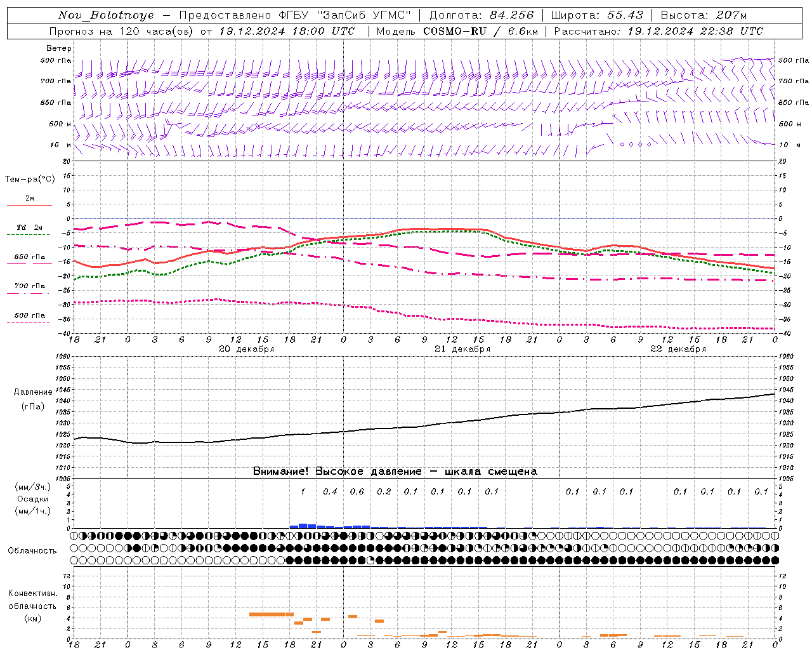This screenshot has height=650, width=812.
Task: Click the 'Давление' pressure panel label
Action: click(32, 392)
